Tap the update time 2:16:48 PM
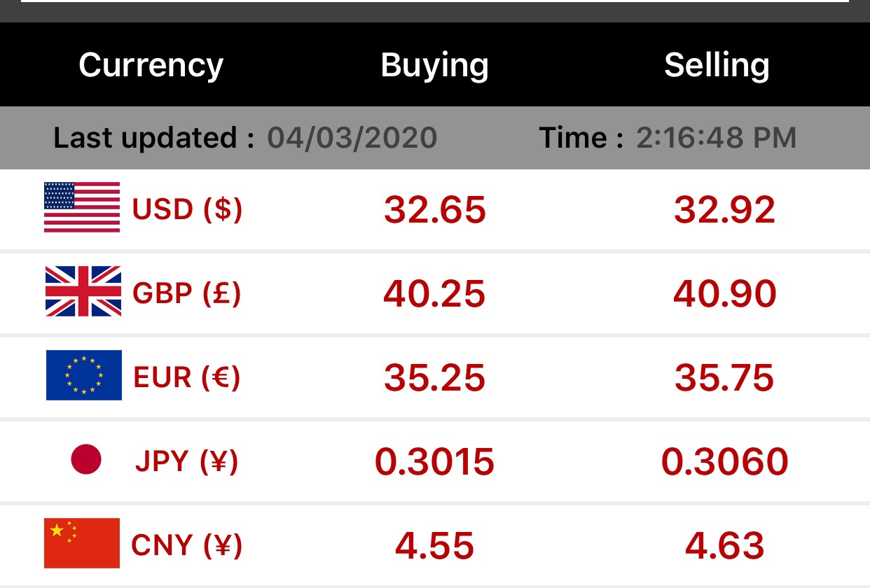870x588 pixels. (717, 138)
